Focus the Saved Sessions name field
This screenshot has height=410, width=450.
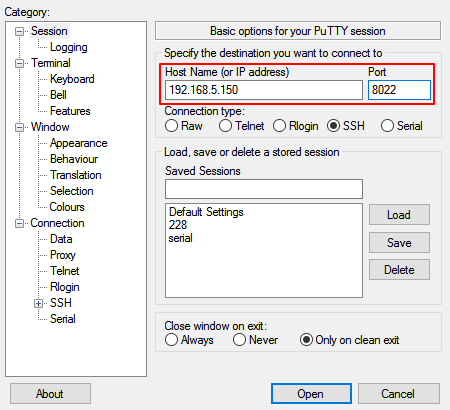pyautogui.click(x=264, y=189)
